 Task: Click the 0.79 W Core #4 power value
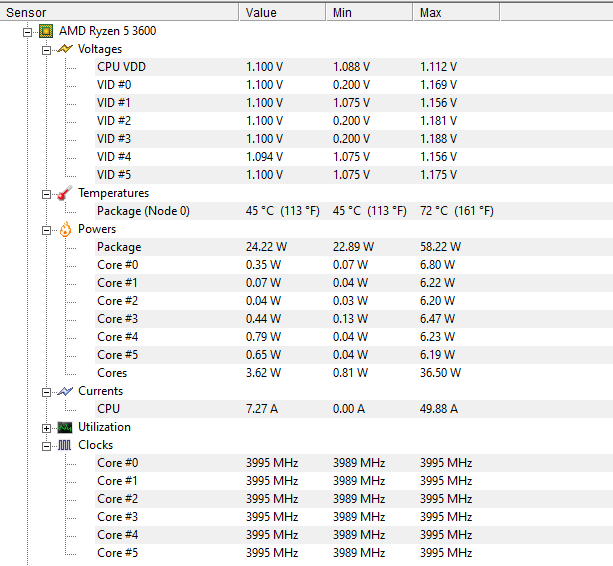(x=263, y=337)
